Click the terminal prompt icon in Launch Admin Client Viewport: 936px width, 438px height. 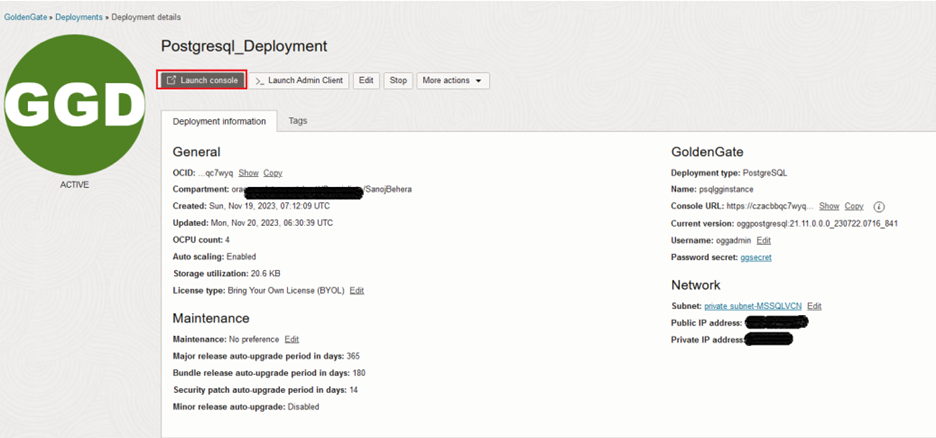point(260,81)
